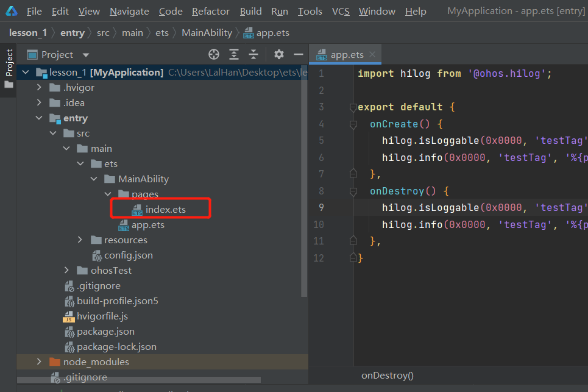588x392 pixels.
Task: Collapse the pages folder
Action: (x=108, y=194)
